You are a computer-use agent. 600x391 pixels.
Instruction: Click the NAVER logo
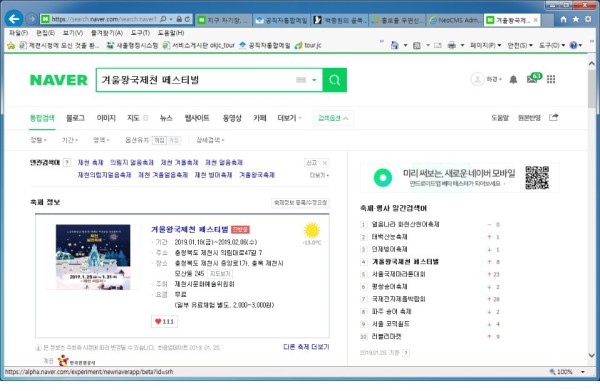[59, 80]
